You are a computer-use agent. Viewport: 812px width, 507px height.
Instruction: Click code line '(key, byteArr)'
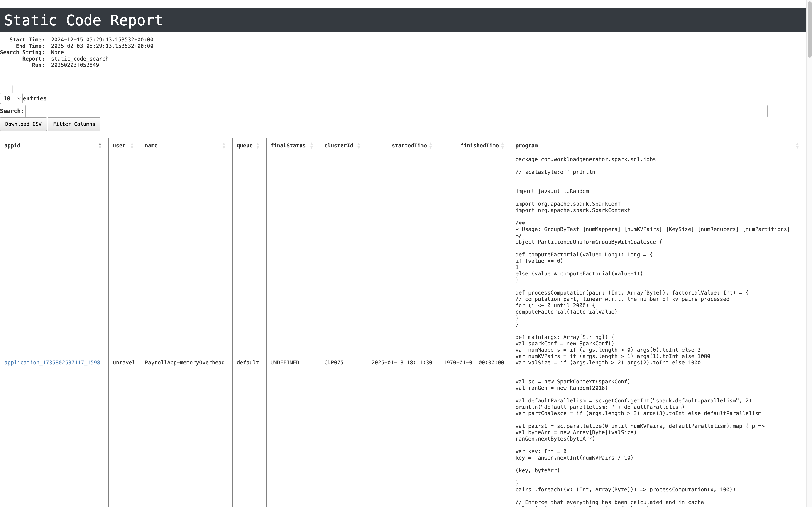pos(538,470)
